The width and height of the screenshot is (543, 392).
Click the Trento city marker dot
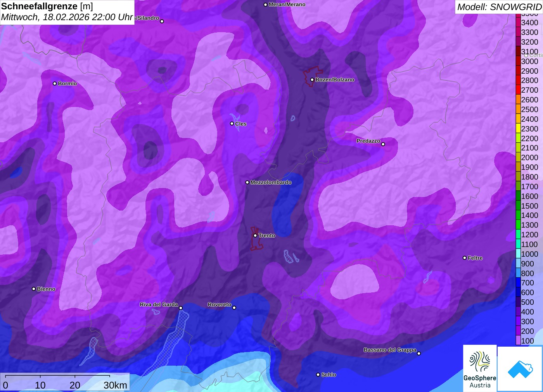tap(255, 235)
